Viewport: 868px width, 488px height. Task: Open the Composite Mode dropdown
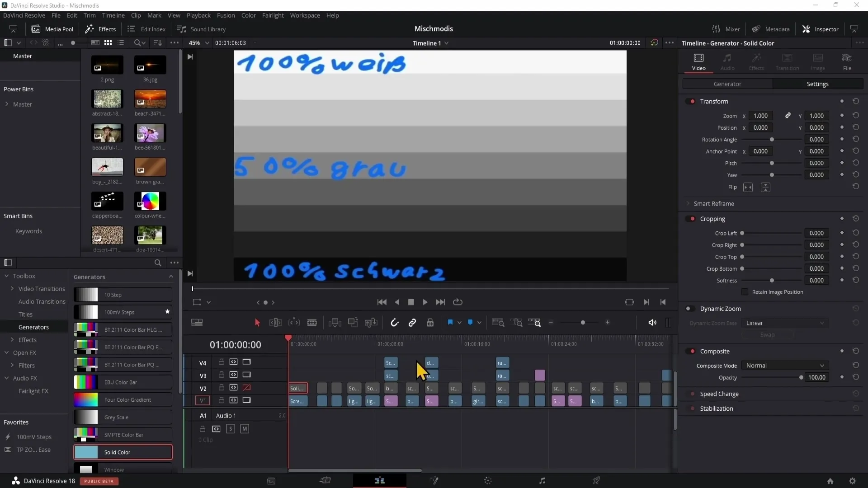[784, 365]
